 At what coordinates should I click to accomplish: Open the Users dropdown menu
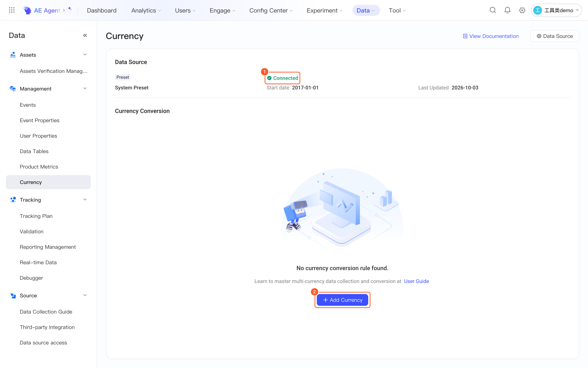click(x=185, y=10)
